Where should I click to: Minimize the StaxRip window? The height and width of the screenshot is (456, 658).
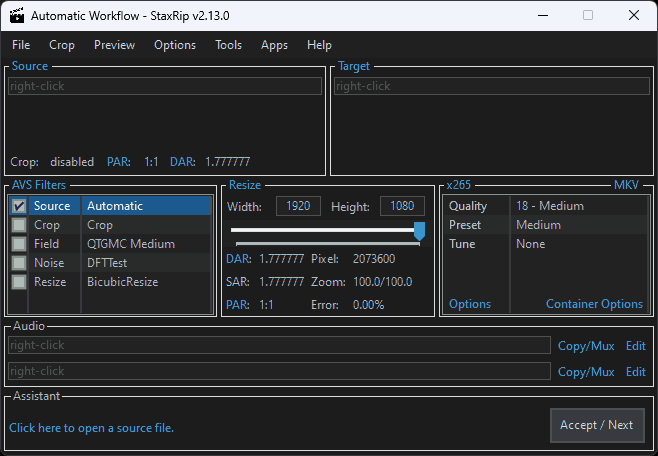[543, 16]
